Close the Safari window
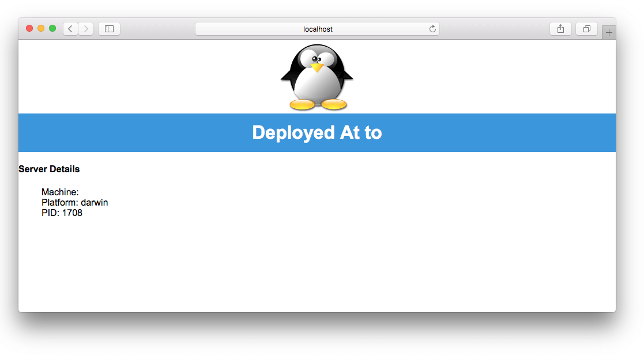 [29, 28]
